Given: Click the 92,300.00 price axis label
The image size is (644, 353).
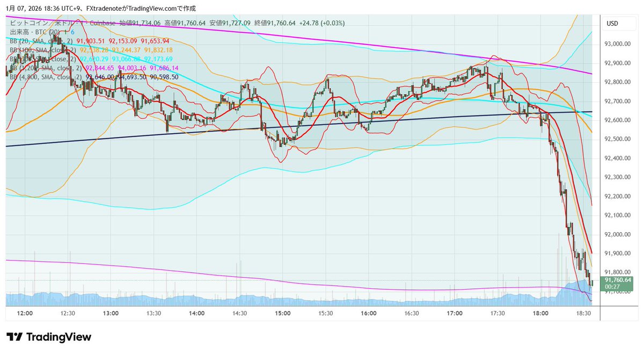Looking at the screenshot, I should [617, 177].
